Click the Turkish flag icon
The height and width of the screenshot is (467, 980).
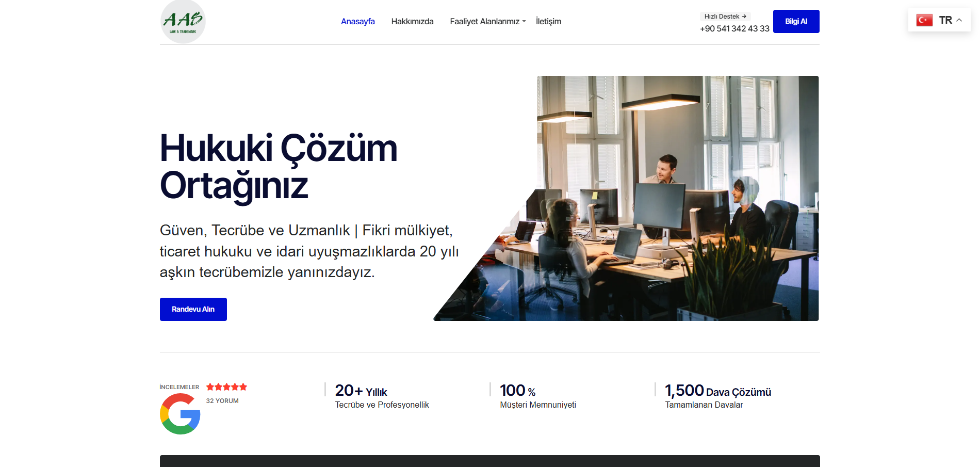coord(924,20)
